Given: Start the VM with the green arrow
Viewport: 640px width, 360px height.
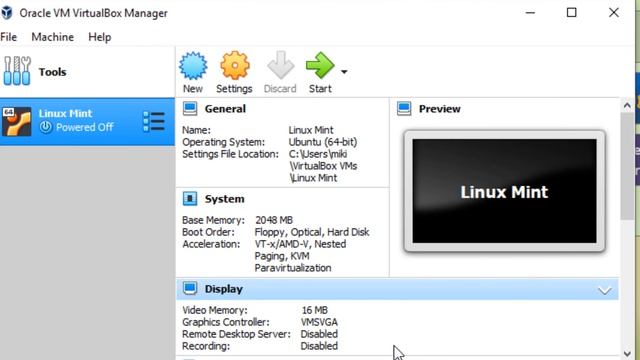Looking at the screenshot, I should pyautogui.click(x=320, y=65).
